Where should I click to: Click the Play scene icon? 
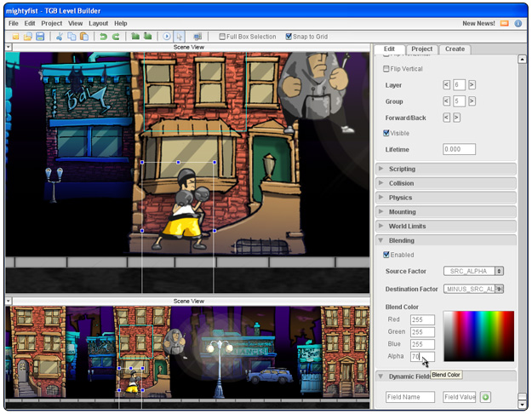[167, 37]
